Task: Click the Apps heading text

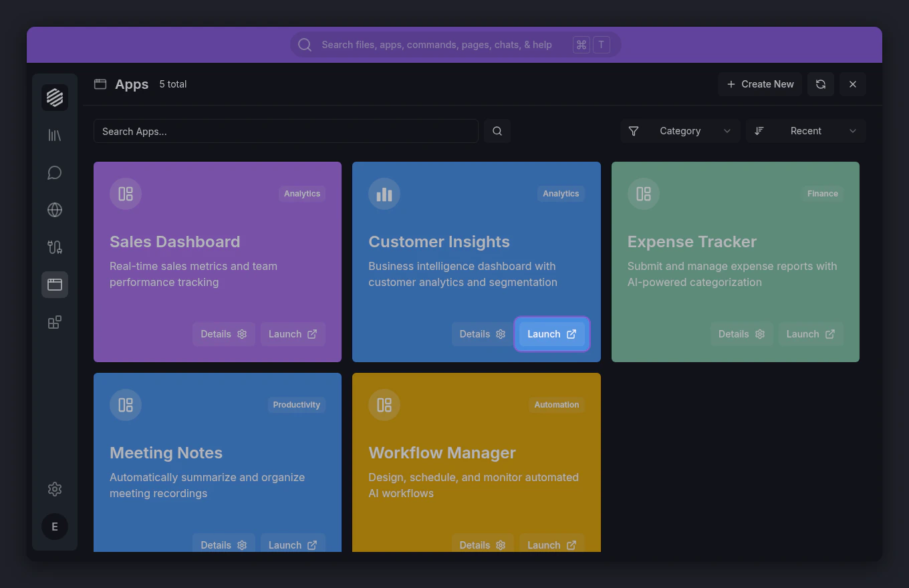Action: [132, 84]
